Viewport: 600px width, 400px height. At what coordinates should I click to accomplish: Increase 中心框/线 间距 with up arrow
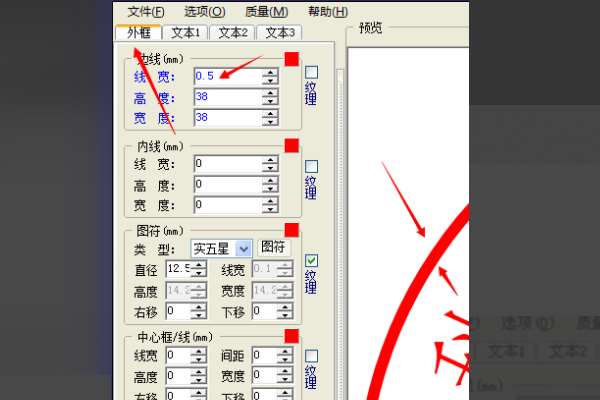[285, 352]
